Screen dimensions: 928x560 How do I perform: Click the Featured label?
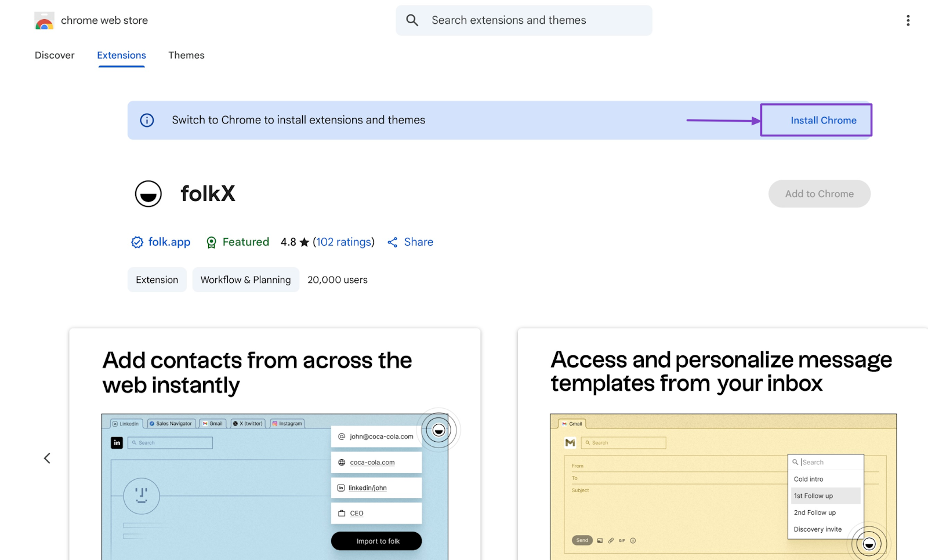pos(246,242)
